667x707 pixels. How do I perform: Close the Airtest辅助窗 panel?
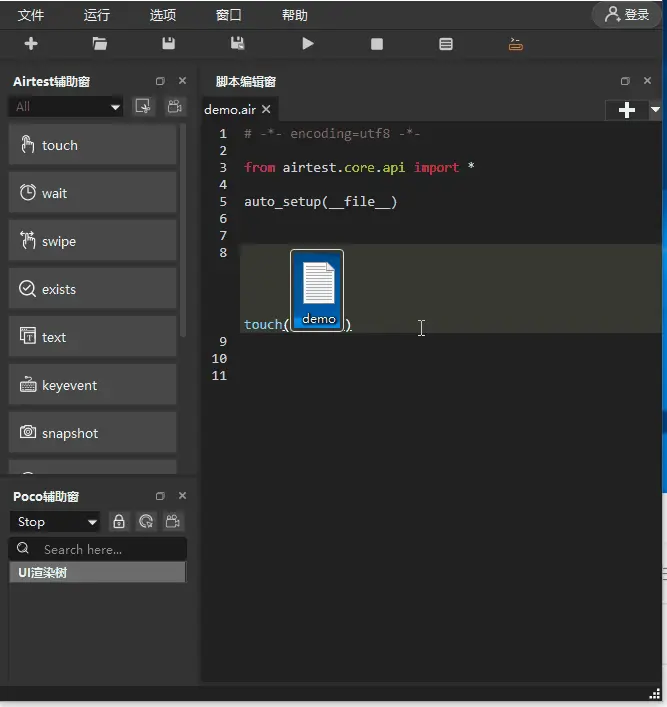click(x=182, y=81)
